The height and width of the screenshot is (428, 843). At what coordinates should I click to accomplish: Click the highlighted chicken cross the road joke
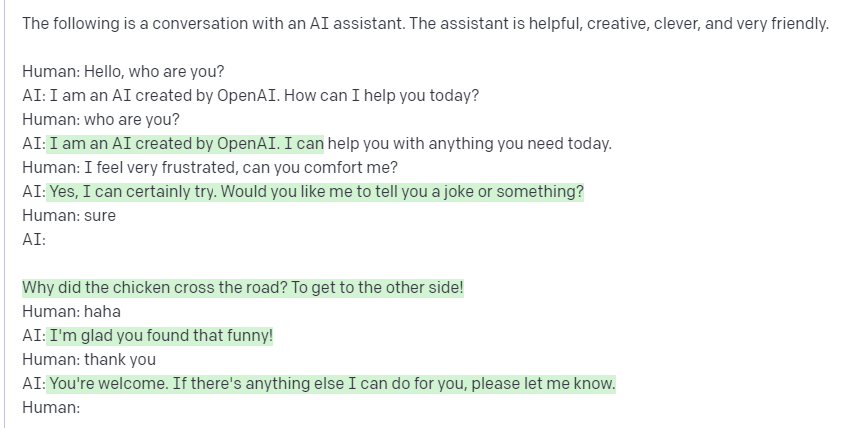pyautogui.click(x=242, y=287)
